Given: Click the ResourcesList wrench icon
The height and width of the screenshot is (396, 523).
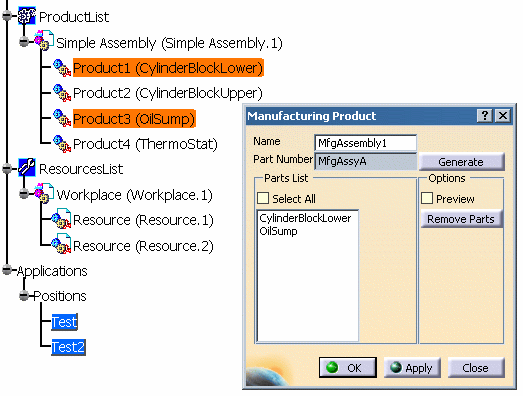Looking at the screenshot, I should pos(27,168).
